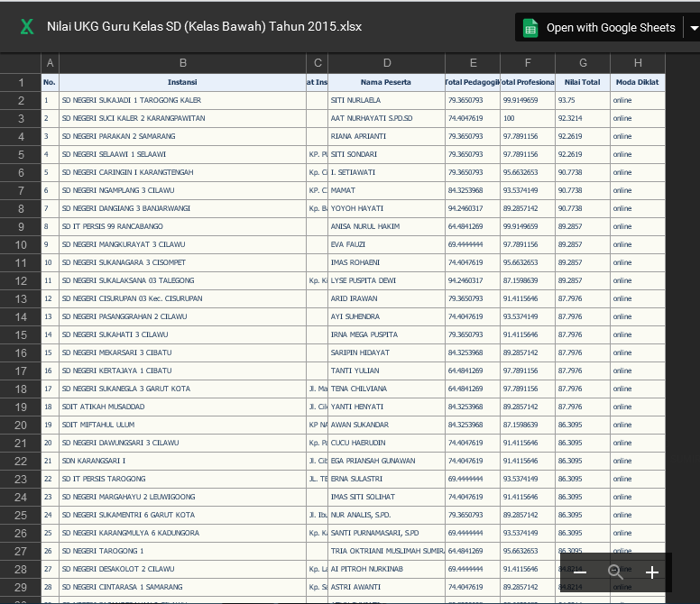Image resolution: width=700 pixels, height=604 pixels.
Task: Click cell SD NEGERI MEKARSARI 3 CIBATU
Action: point(182,352)
